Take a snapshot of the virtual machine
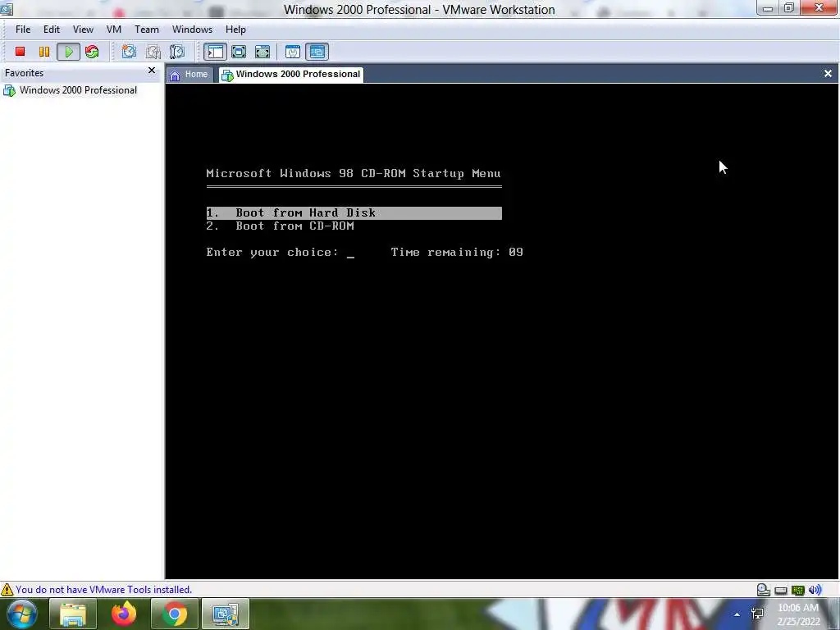This screenshot has width=840, height=630. 129,52
